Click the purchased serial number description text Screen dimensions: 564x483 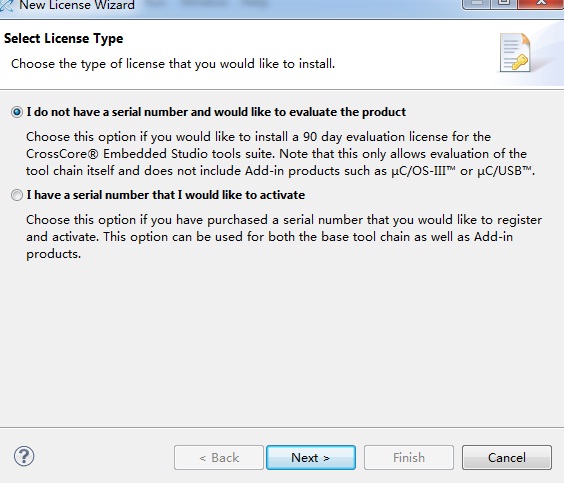click(x=284, y=237)
